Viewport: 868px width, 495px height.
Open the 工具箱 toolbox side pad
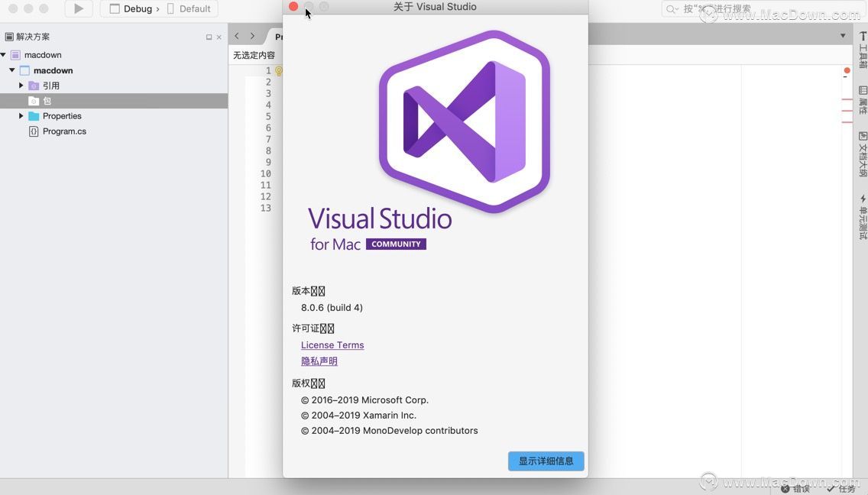863,50
